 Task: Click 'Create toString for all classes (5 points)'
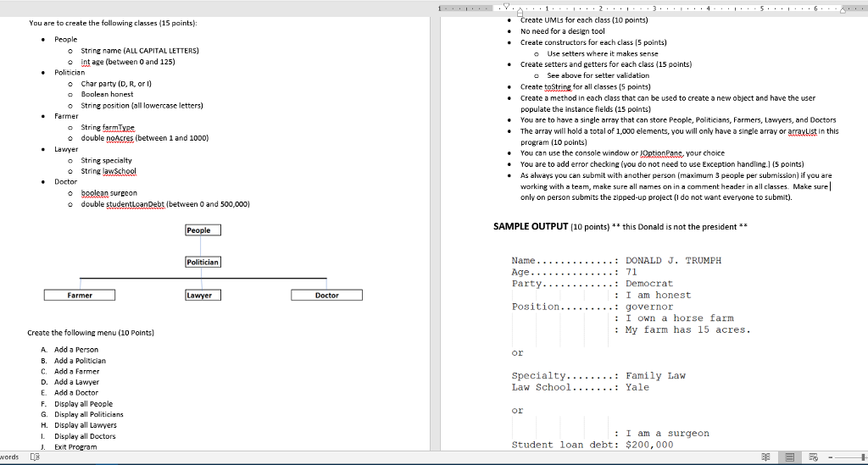(585, 86)
